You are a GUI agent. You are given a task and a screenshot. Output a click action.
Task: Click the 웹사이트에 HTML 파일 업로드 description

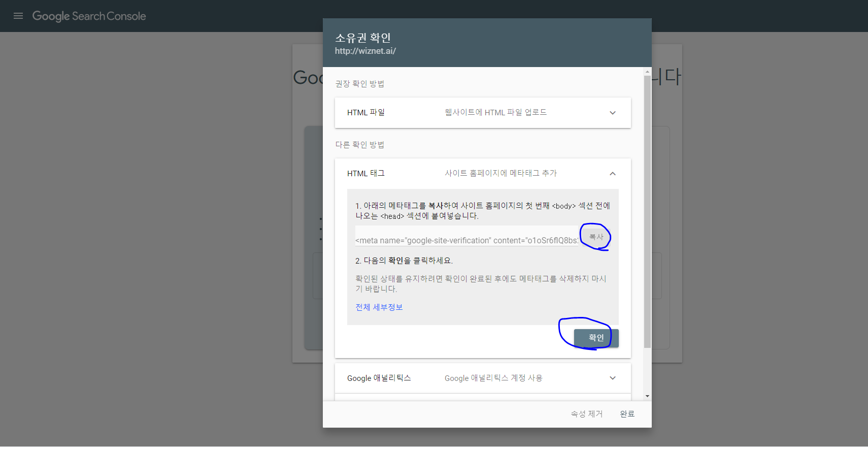(x=496, y=112)
